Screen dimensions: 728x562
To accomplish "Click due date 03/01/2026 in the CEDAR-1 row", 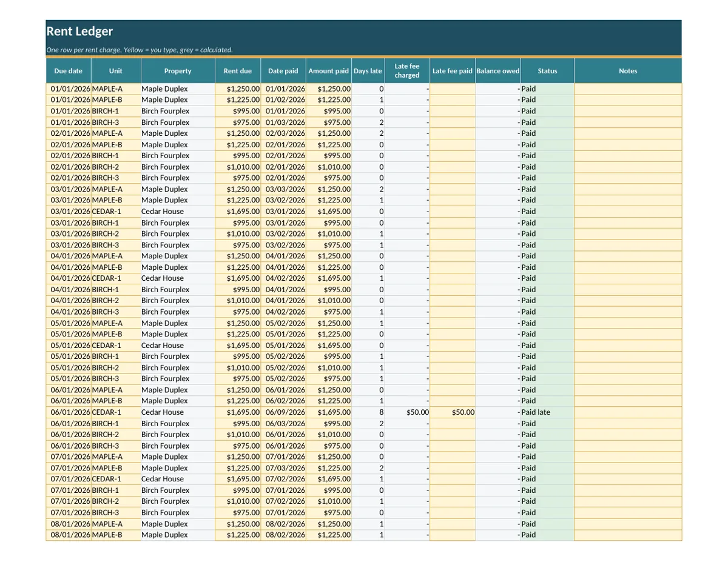I will 69,212.
